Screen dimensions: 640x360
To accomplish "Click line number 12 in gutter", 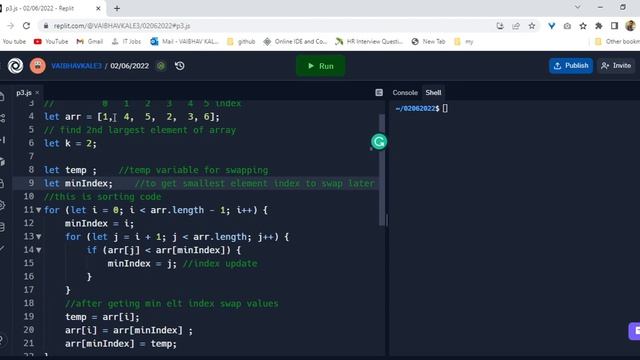I will [x=29, y=223].
